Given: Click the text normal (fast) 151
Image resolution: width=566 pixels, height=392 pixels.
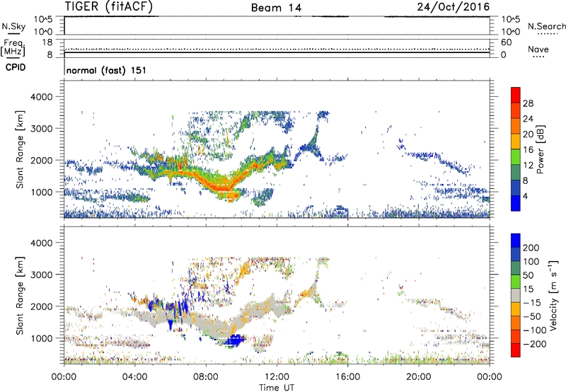Looking at the screenshot, I should click(107, 70).
